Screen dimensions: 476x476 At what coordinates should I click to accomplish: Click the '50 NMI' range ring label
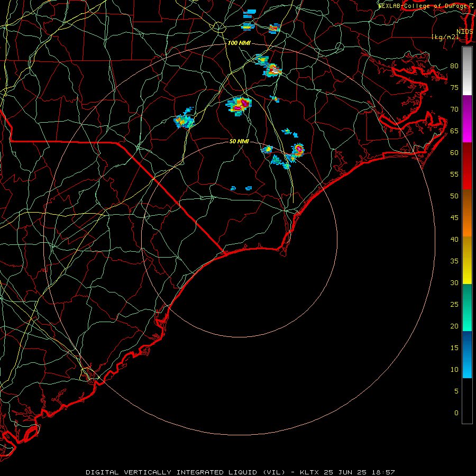click(239, 141)
